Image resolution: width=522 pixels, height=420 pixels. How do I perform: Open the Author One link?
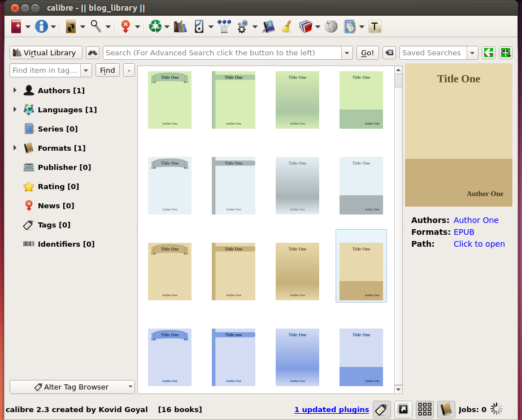[476, 220]
